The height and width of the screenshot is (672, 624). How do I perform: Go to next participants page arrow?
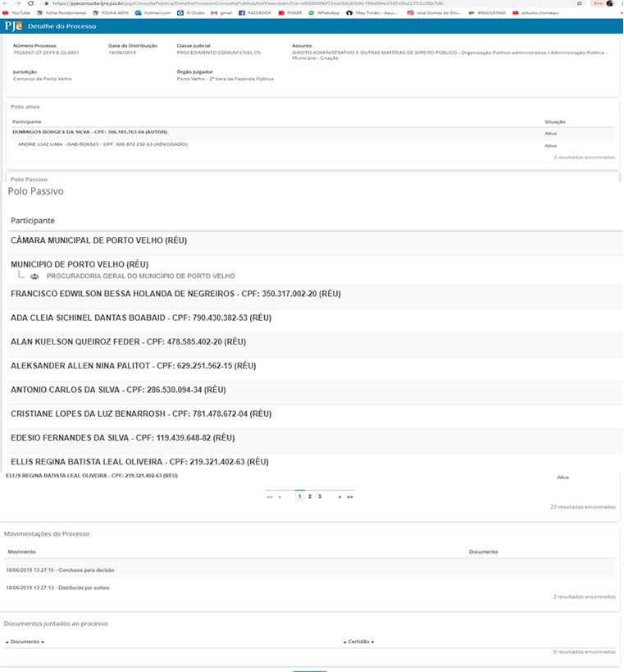tap(339, 496)
